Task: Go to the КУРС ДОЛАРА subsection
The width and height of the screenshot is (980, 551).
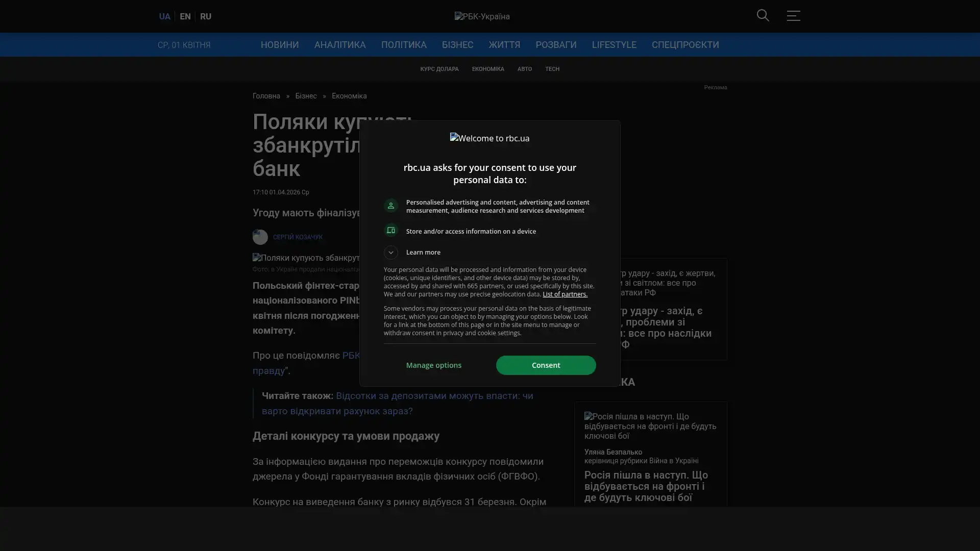Action: click(x=439, y=69)
